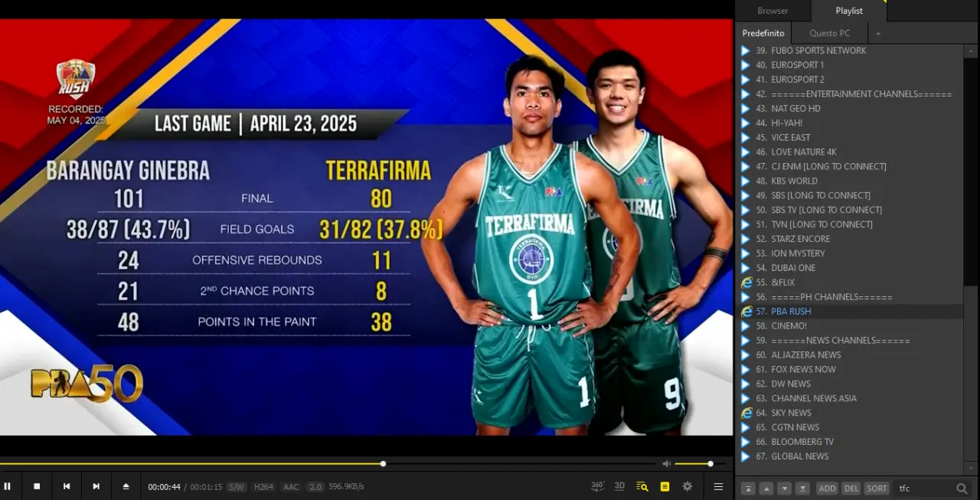The height and width of the screenshot is (500, 980).
Task: Click the play icon beside STARZ ENCORE
Action: (x=746, y=239)
